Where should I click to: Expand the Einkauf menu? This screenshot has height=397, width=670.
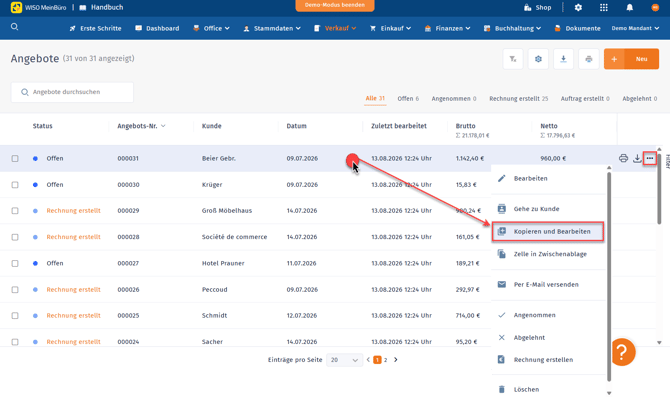391,28
